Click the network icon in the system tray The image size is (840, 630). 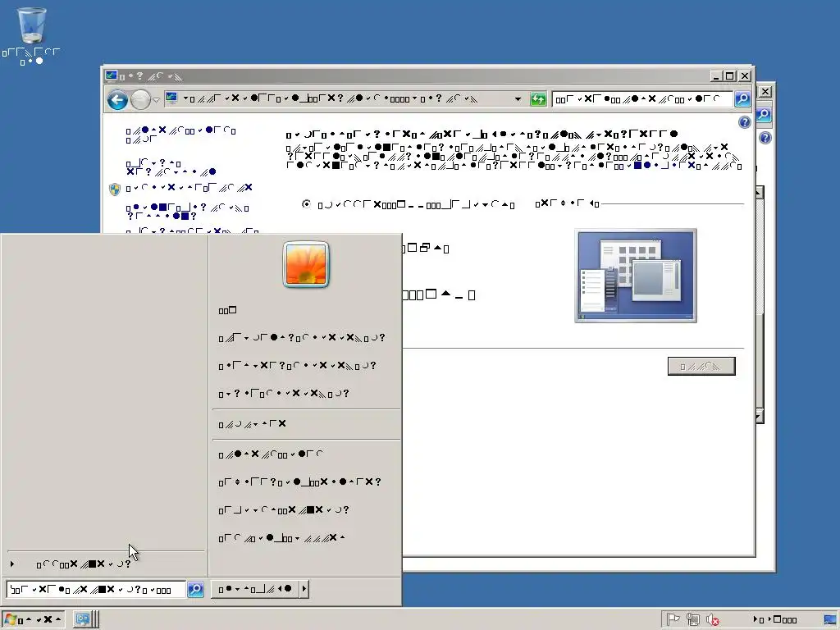692,620
